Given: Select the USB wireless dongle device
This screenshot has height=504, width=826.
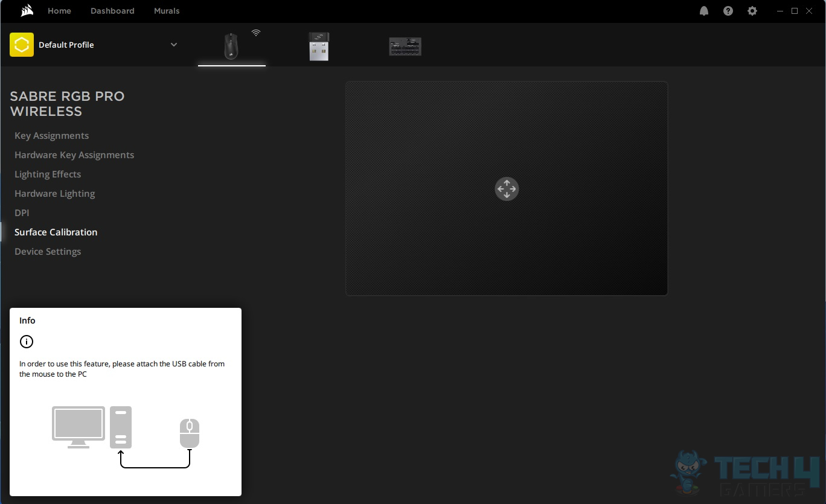Looking at the screenshot, I should (x=319, y=46).
